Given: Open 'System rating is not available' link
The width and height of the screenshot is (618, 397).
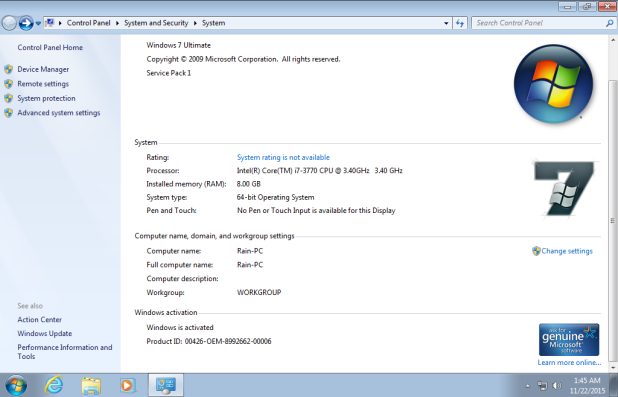Looking at the screenshot, I should pyautogui.click(x=283, y=157).
